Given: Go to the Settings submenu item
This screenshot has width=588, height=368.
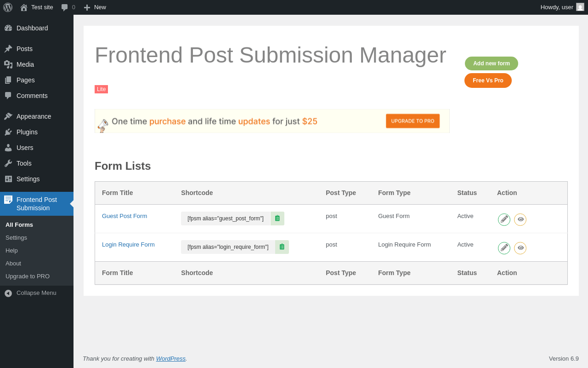Looking at the screenshot, I should [x=16, y=238].
